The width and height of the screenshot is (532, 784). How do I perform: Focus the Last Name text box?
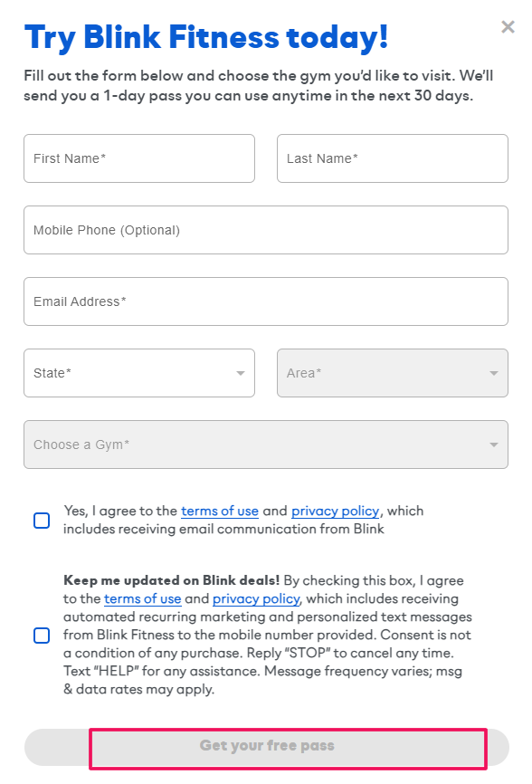(393, 158)
